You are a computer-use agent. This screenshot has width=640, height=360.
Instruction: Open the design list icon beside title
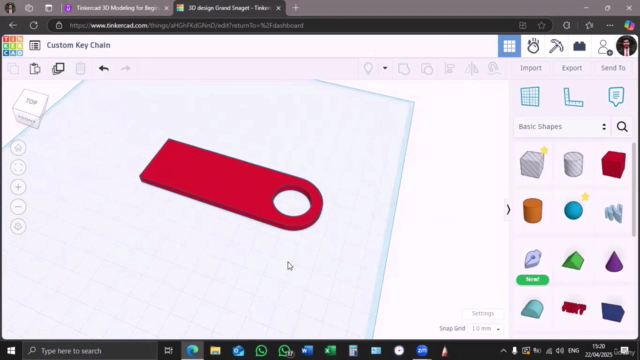pyautogui.click(x=35, y=45)
